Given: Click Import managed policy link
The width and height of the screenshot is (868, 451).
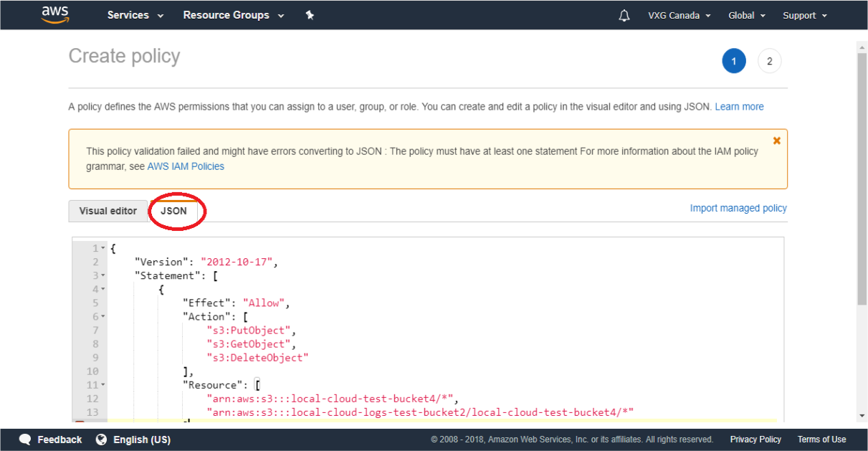Looking at the screenshot, I should (738, 208).
